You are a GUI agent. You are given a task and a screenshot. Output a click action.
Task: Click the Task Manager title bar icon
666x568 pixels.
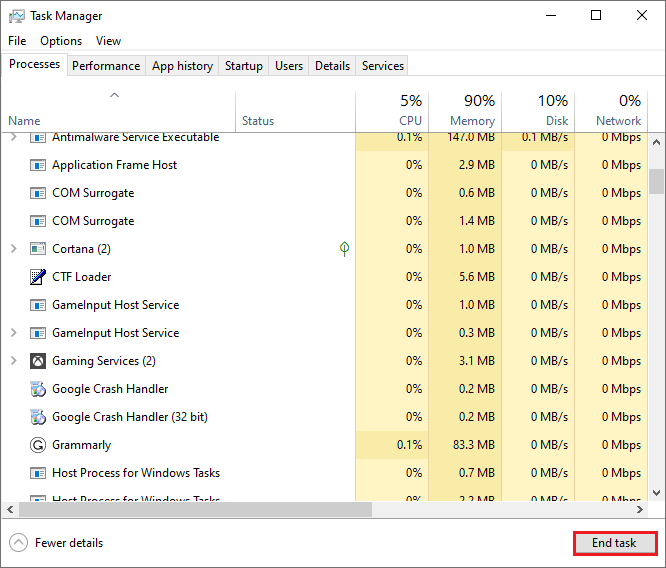[17, 16]
